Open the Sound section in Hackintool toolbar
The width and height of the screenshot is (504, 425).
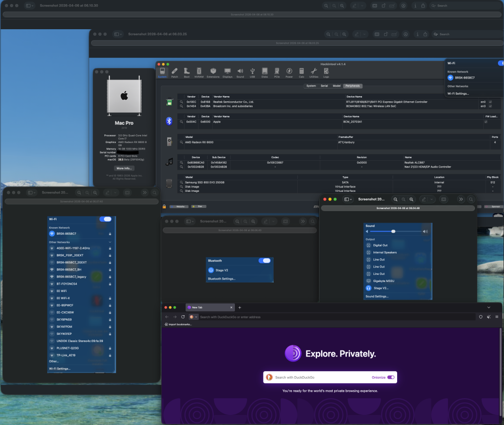pyautogui.click(x=240, y=73)
